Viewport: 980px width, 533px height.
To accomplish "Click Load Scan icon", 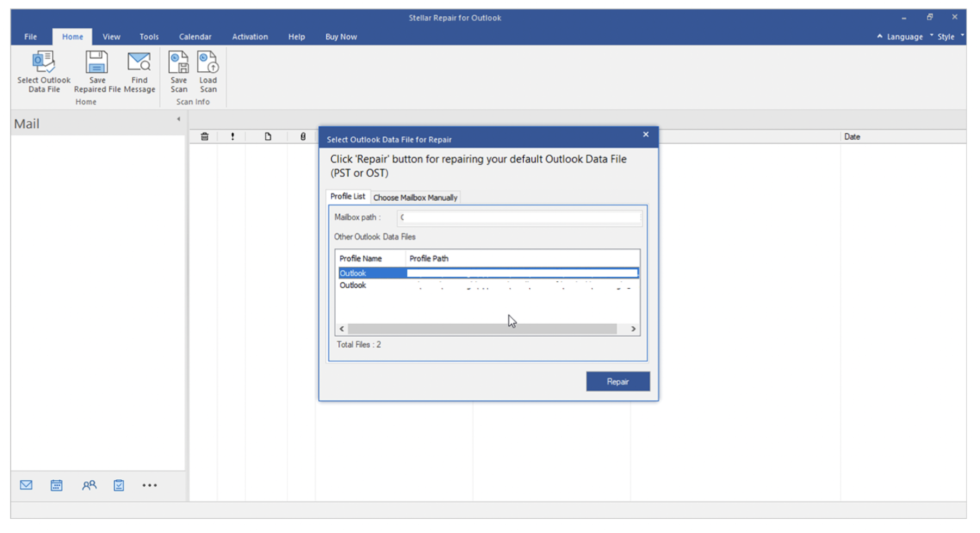I will [x=208, y=63].
